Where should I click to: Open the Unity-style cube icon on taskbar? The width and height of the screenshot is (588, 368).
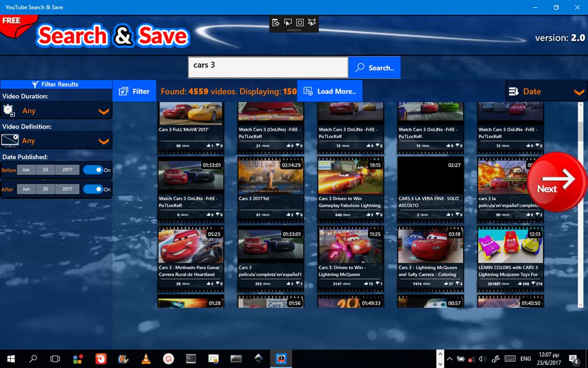click(x=259, y=359)
